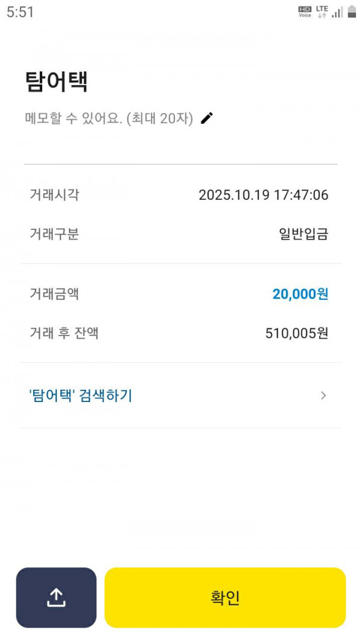Open the '탐어택' 검색하기 link
The image size is (362, 644).
coord(80,396)
